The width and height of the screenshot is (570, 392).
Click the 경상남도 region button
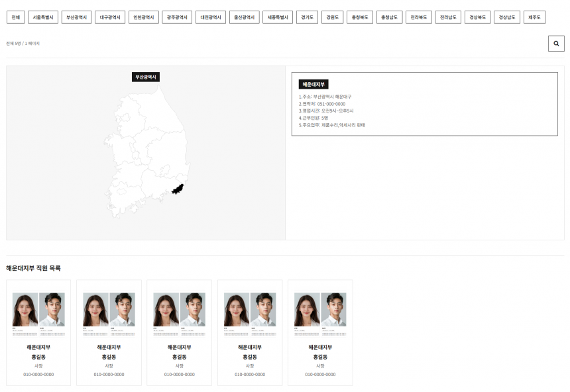click(x=507, y=17)
